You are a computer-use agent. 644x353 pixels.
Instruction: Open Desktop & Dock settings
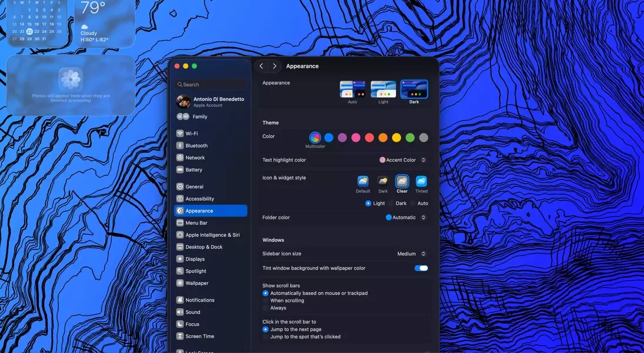click(x=203, y=247)
